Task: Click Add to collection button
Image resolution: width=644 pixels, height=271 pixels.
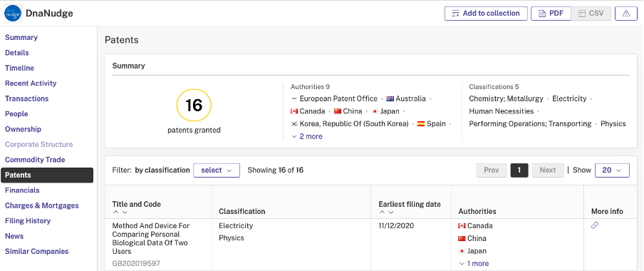Action: pyautogui.click(x=486, y=14)
